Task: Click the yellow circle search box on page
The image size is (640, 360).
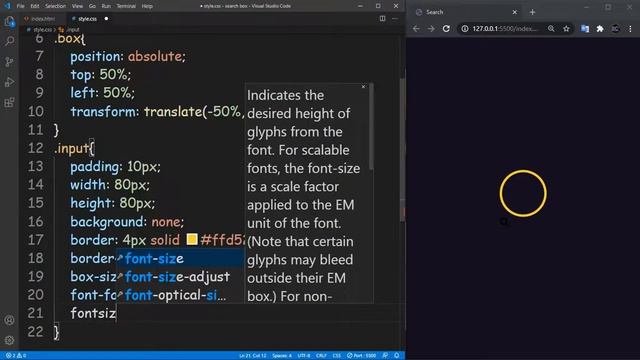Action: (x=523, y=193)
